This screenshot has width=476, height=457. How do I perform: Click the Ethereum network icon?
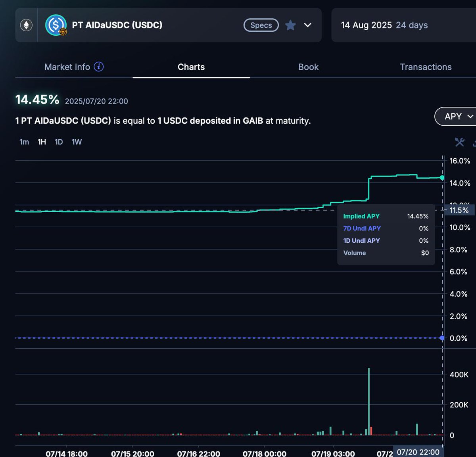point(26,25)
